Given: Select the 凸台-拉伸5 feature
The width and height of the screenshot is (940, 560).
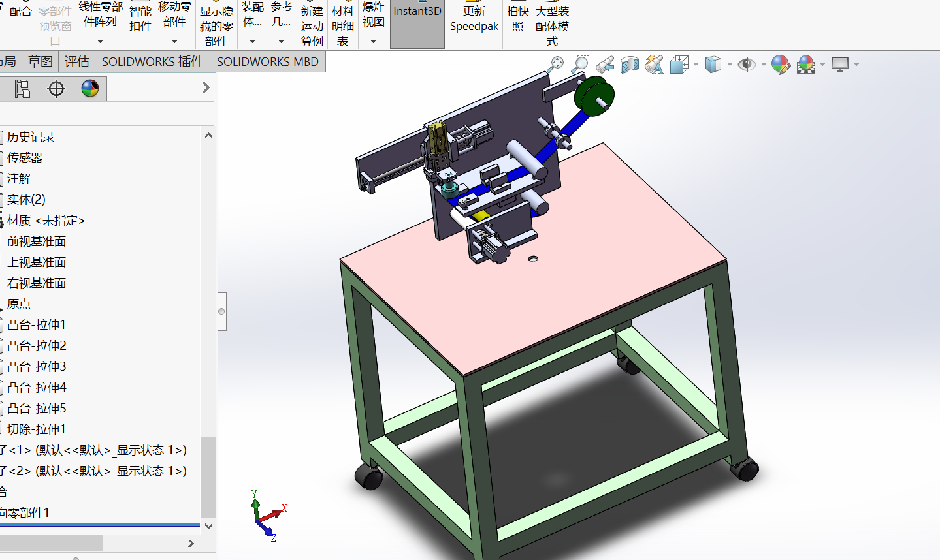Looking at the screenshot, I should click(x=37, y=409).
